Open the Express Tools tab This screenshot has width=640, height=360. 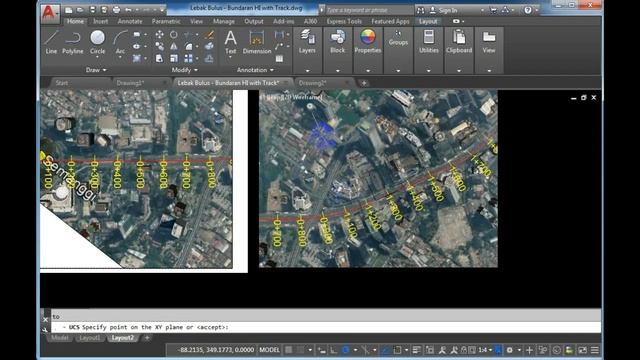pos(344,21)
